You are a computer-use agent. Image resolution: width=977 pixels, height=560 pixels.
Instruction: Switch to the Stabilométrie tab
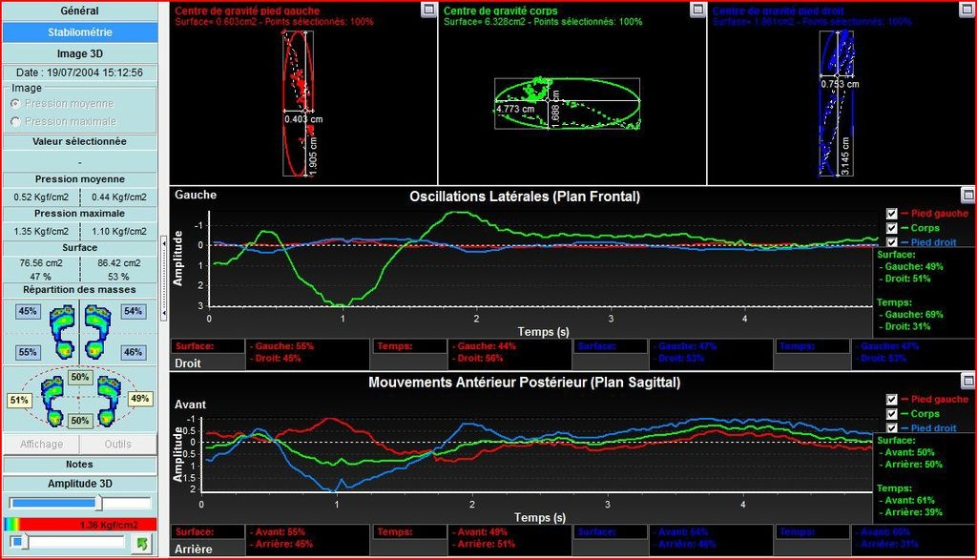tap(80, 31)
